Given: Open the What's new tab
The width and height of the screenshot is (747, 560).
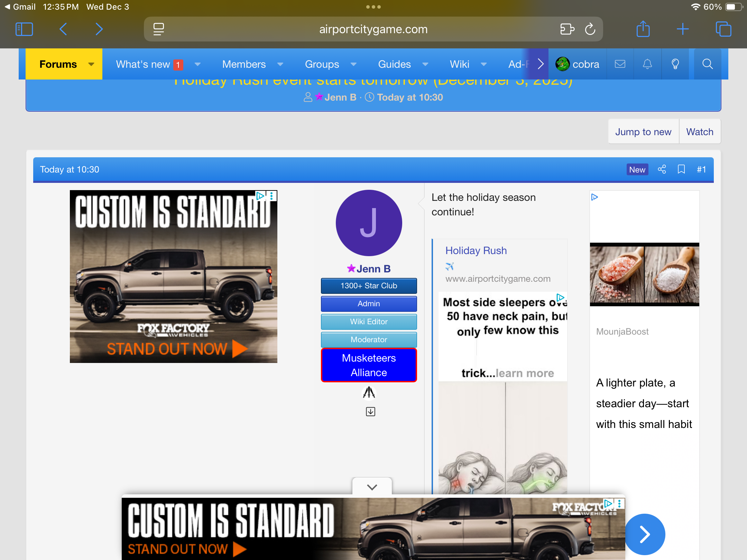Looking at the screenshot, I should coord(143,64).
